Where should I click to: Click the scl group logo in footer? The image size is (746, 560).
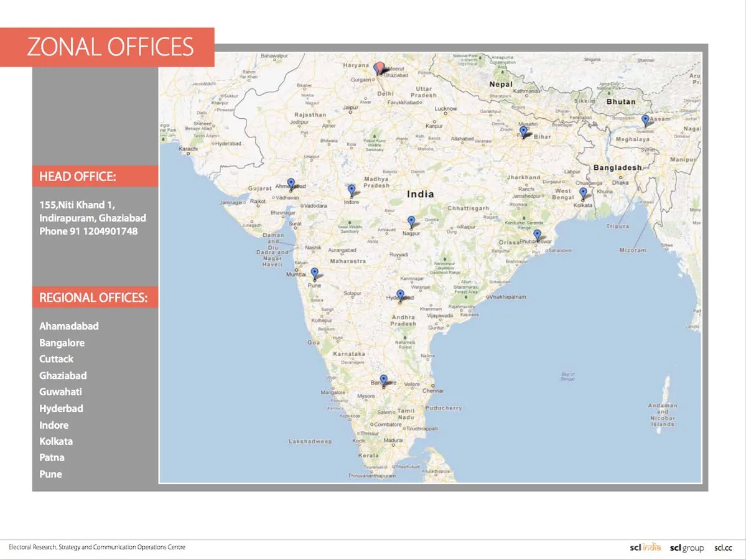(x=686, y=548)
